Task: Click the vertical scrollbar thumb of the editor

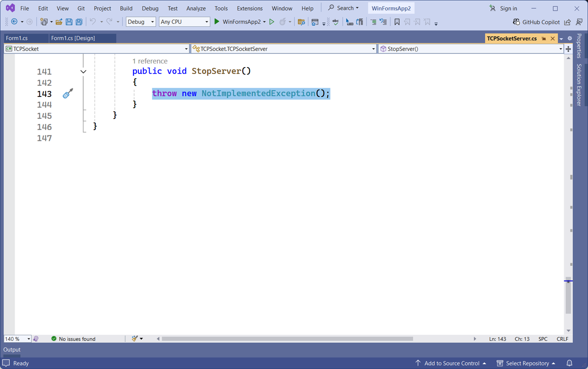Action: 568,296
